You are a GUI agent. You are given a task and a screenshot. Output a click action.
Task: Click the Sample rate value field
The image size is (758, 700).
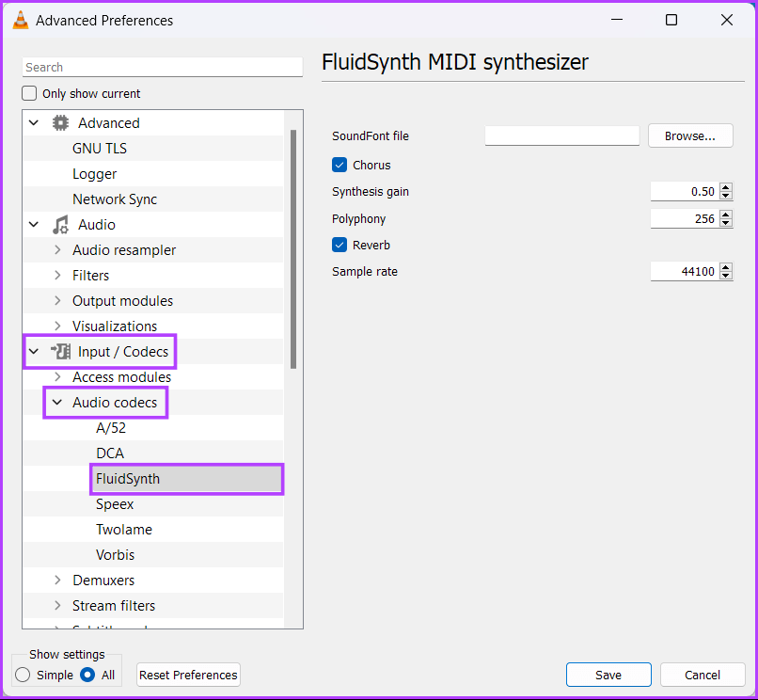[x=685, y=271]
